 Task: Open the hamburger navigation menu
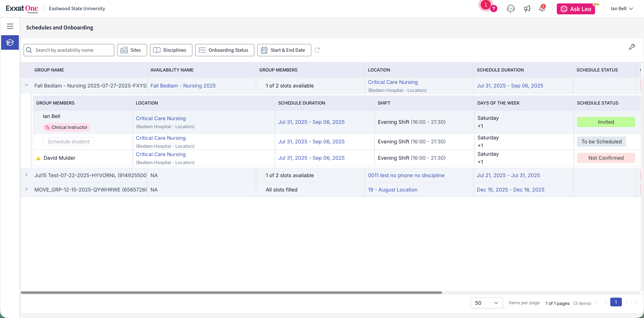[x=10, y=26]
